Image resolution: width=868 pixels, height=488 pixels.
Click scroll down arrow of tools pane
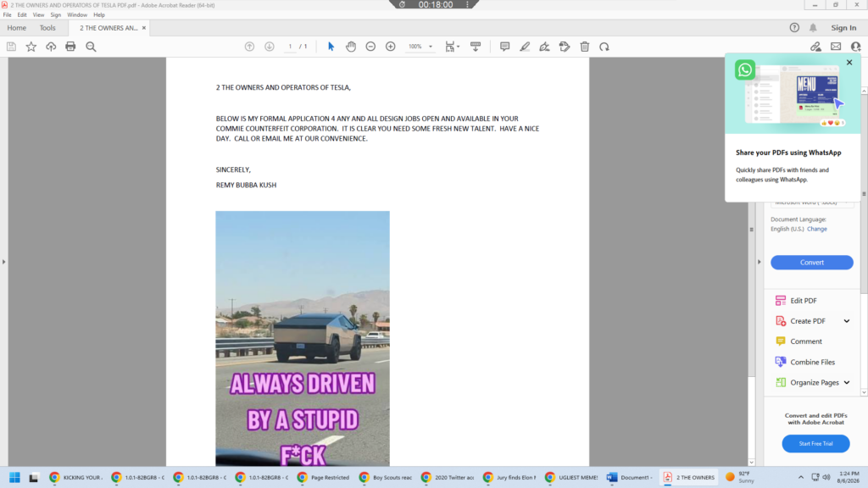point(864,392)
